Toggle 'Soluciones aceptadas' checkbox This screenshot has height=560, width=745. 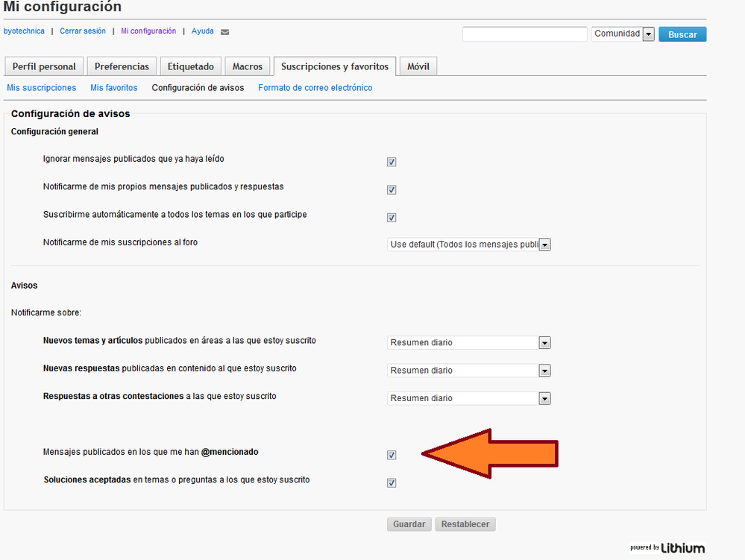tap(392, 483)
